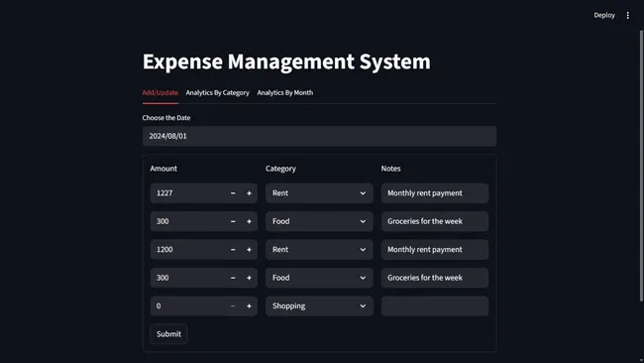Click the amount field containing 0
The height and width of the screenshot is (363, 644).
(x=187, y=305)
